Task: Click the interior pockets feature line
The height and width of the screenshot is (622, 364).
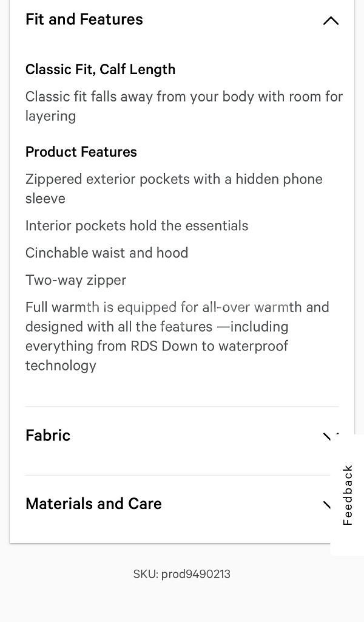Action: pos(136,226)
